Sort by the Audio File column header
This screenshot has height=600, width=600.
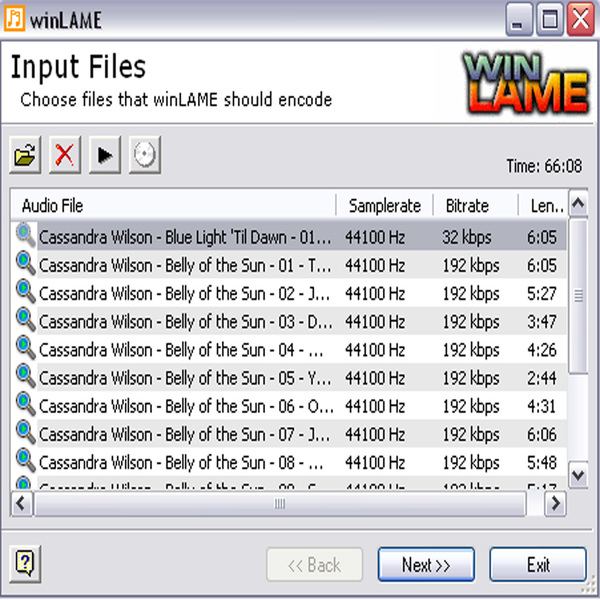point(173,205)
